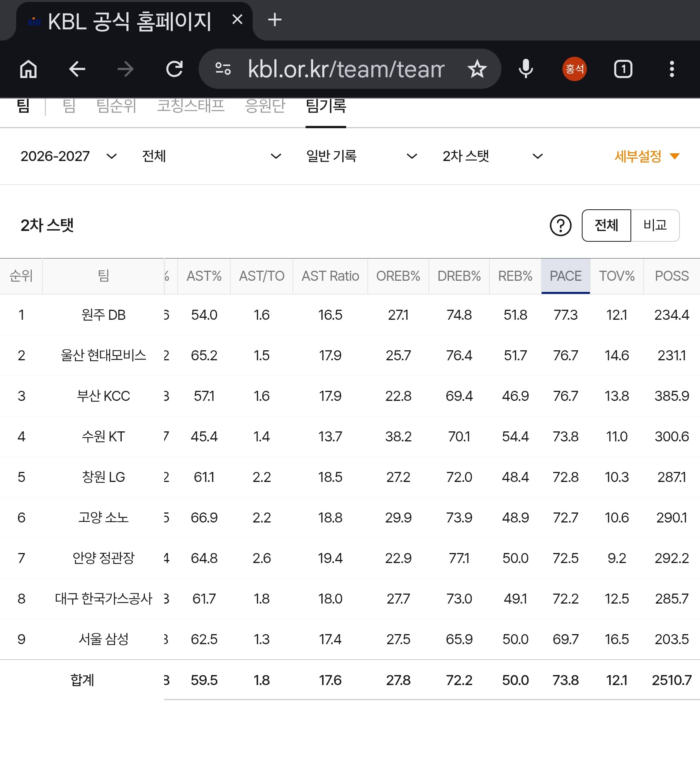Open the 2026-2027 season dropdown
The width and height of the screenshot is (700, 760).
click(x=68, y=156)
